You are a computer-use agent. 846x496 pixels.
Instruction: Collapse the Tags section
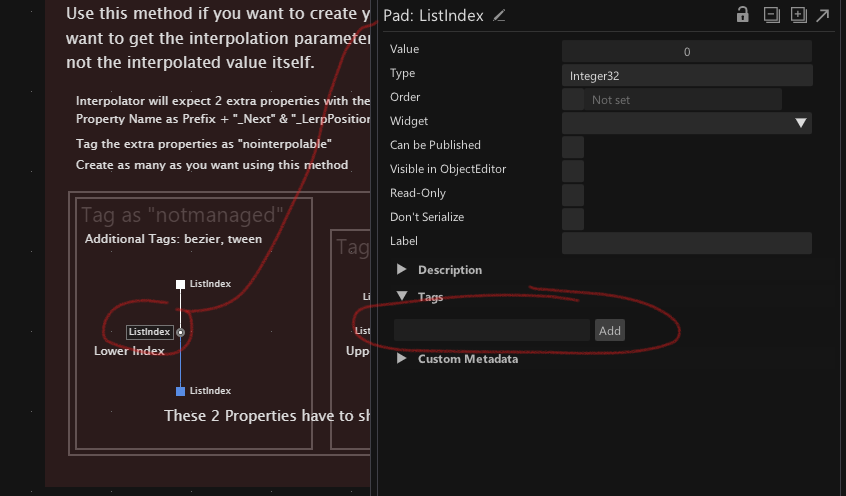403,297
